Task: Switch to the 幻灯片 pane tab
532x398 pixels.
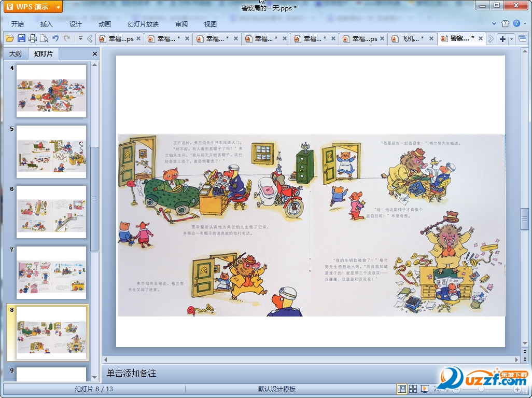Action: click(44, 53)
